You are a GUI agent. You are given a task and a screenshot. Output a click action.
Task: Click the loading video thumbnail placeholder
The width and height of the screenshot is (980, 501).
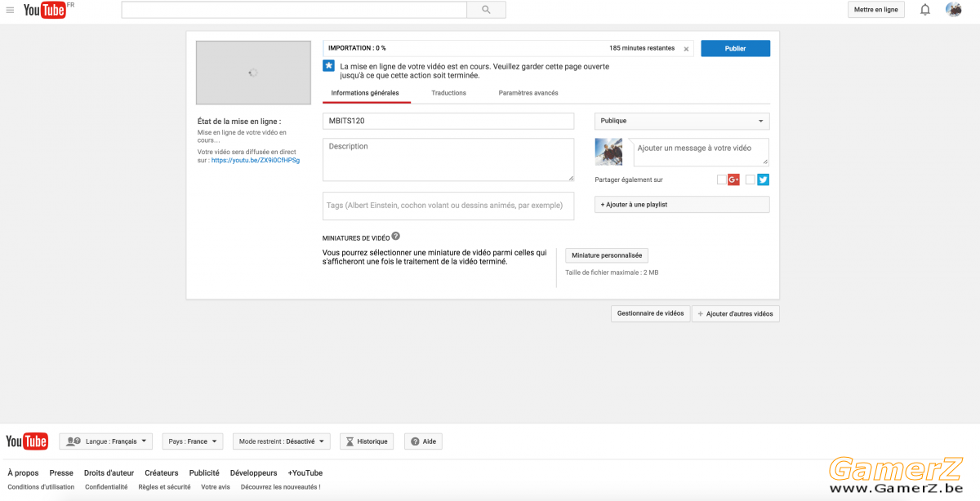(x=253, y=73)
